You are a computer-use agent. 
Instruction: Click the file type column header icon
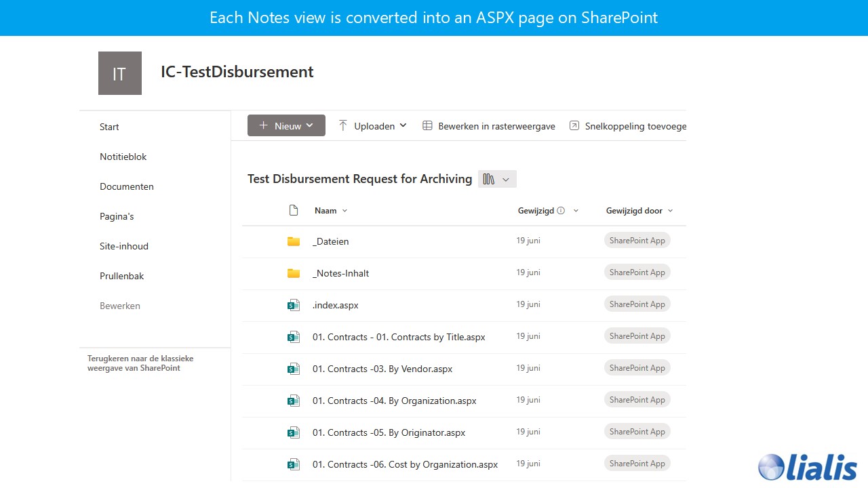tap(293, 211)
